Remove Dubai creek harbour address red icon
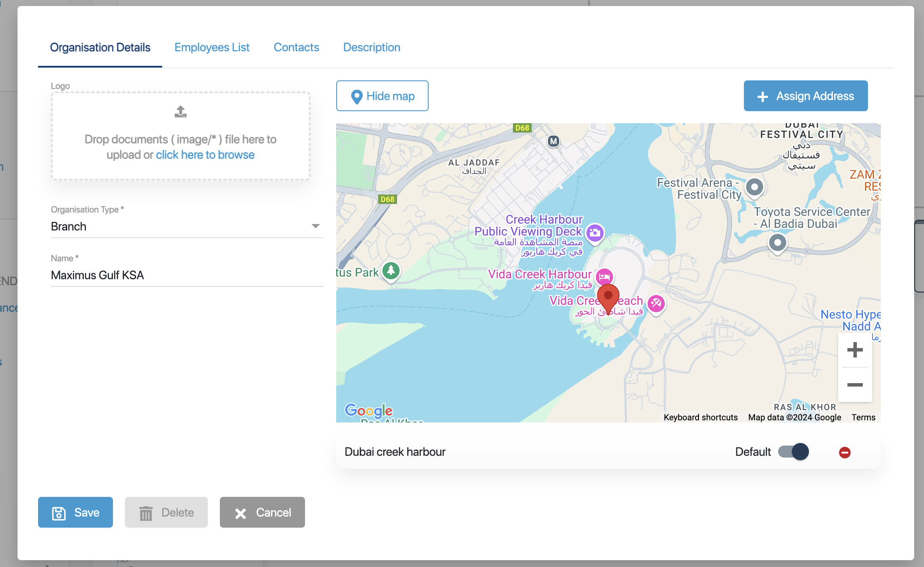 point(845,452)
